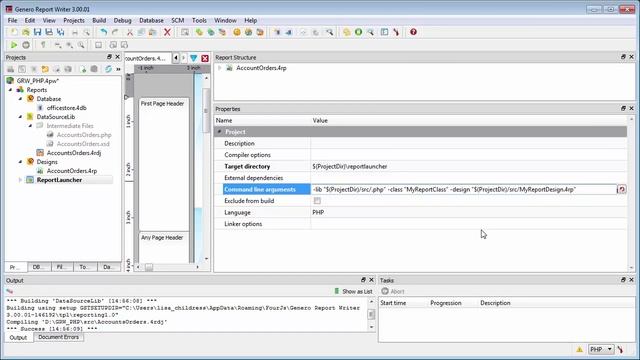Float the Projects panel
This screenshot has width=640, height=360.
tap(109, 57)
